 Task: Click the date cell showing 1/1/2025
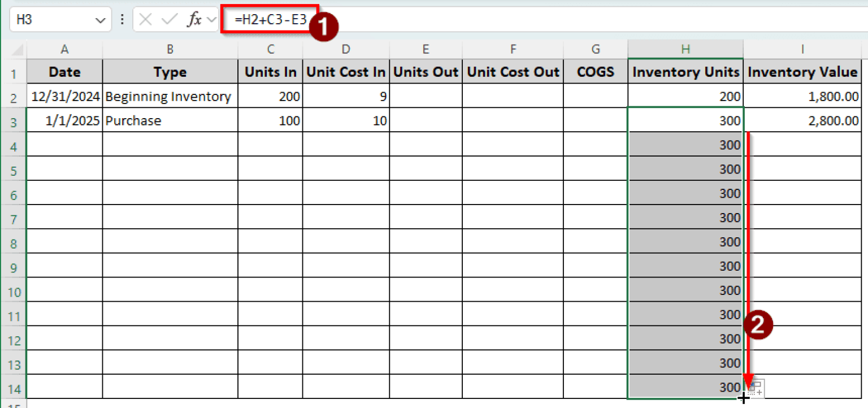[x=64, y=120]
